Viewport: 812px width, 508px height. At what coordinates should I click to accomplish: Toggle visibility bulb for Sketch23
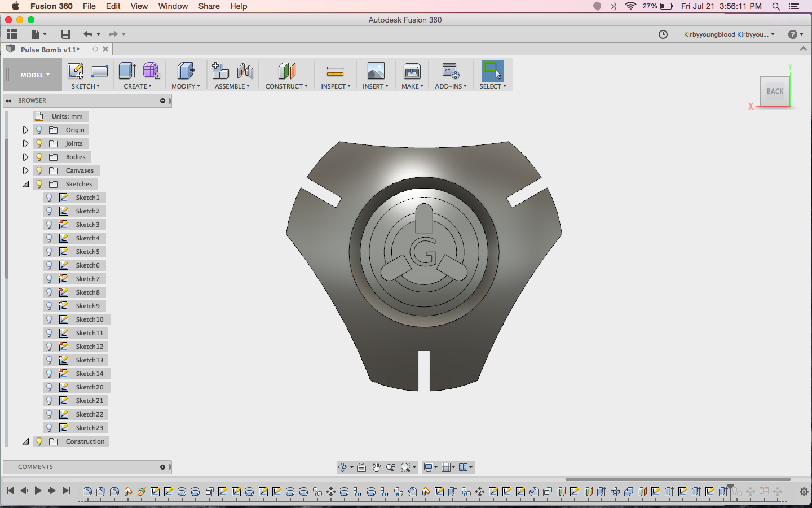tap(50, 428)
